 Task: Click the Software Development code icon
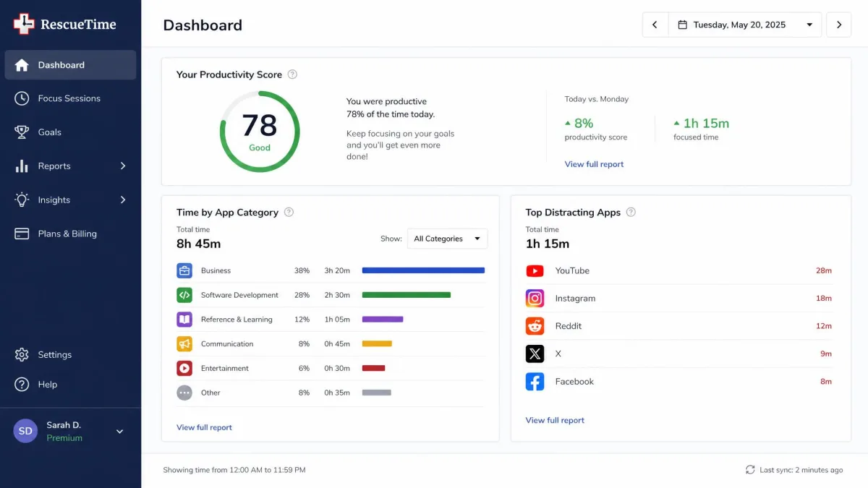[184, 295]
